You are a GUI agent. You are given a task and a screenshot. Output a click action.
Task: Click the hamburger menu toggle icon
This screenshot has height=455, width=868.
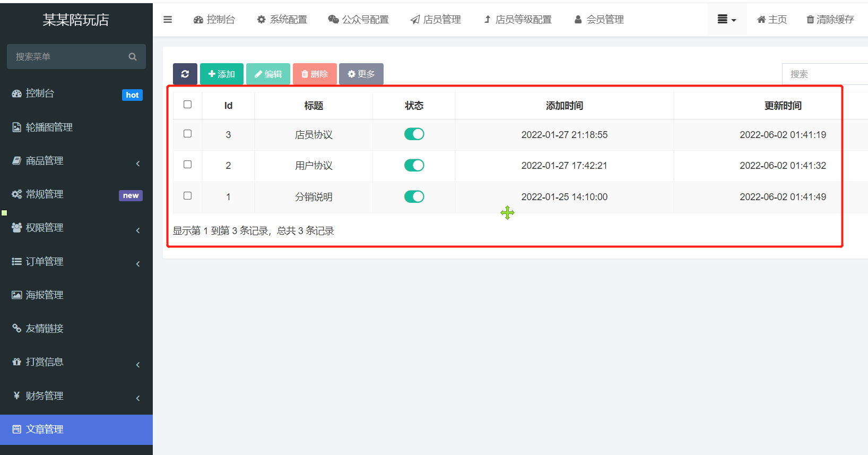pyautogui.click(x=168, y=20)
